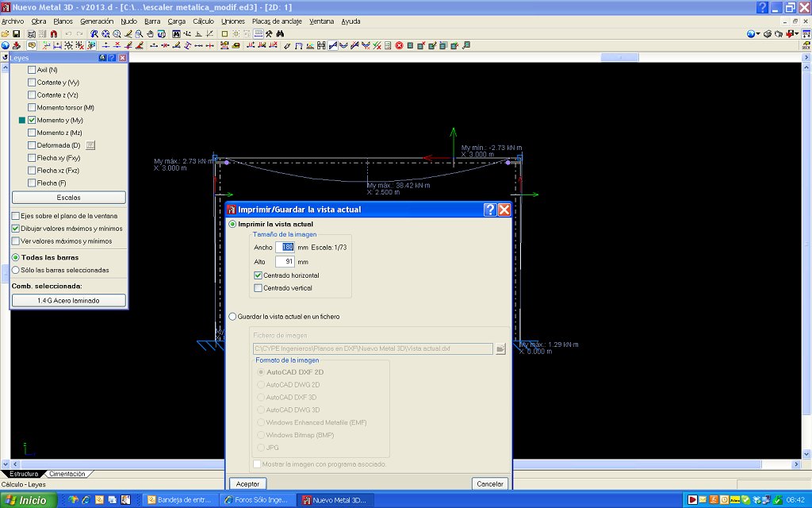The image size is (812, 508).
Task: Click the Cancelar button
Action: pyautogui.click(x=489, y=483)
